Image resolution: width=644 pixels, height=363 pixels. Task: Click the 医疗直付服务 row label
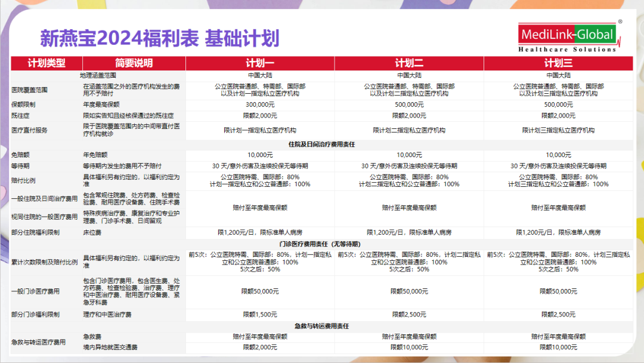[29, 129]
